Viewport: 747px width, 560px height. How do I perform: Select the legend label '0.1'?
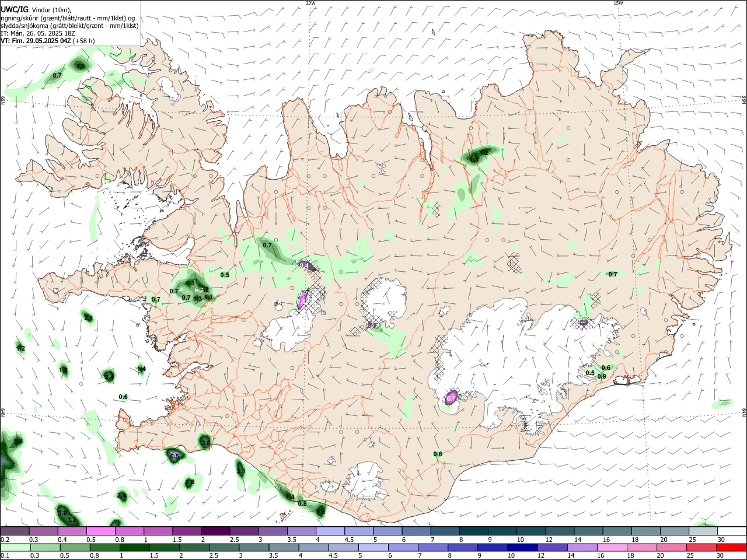click(5, 556)
